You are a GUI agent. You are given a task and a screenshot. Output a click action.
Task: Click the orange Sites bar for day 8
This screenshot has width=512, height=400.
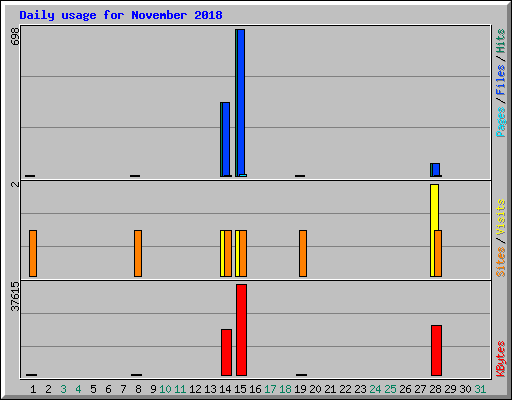coord(138,253)
